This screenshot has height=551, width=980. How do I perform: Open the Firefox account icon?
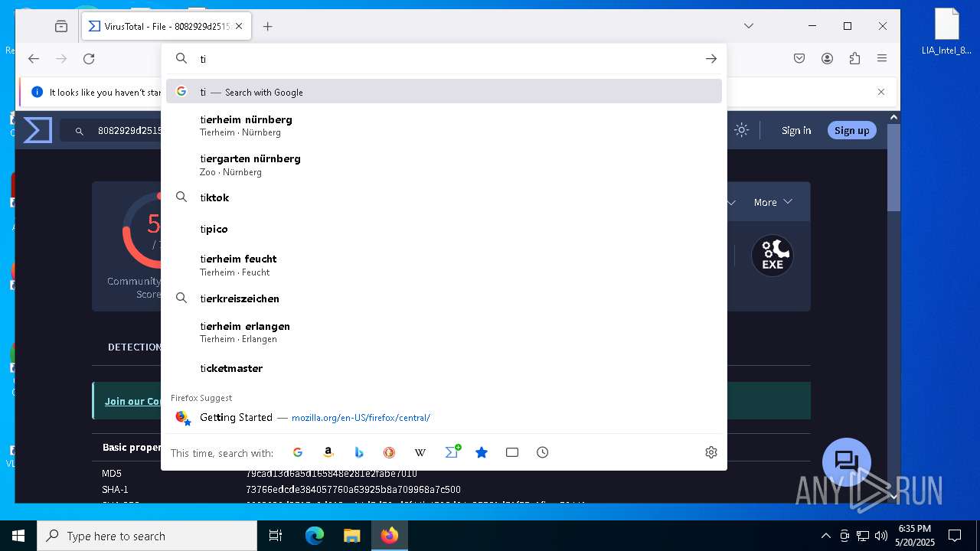tap(827, 59)
